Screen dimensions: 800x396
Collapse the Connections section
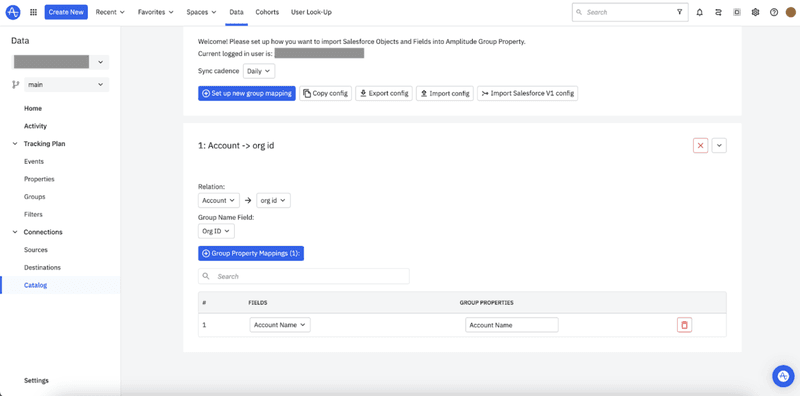click(15, 232)
